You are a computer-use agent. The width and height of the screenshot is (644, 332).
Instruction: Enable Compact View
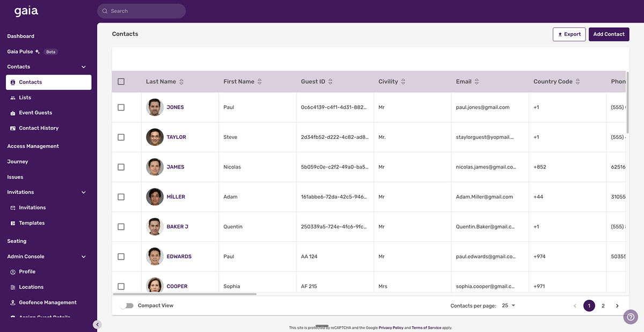click(x=127, y=305)
